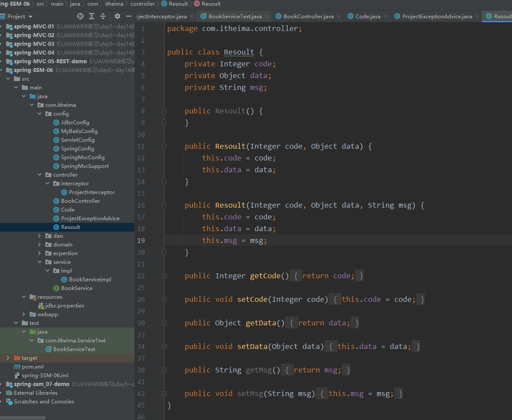Expand the target folder

(x=8, y=358)
